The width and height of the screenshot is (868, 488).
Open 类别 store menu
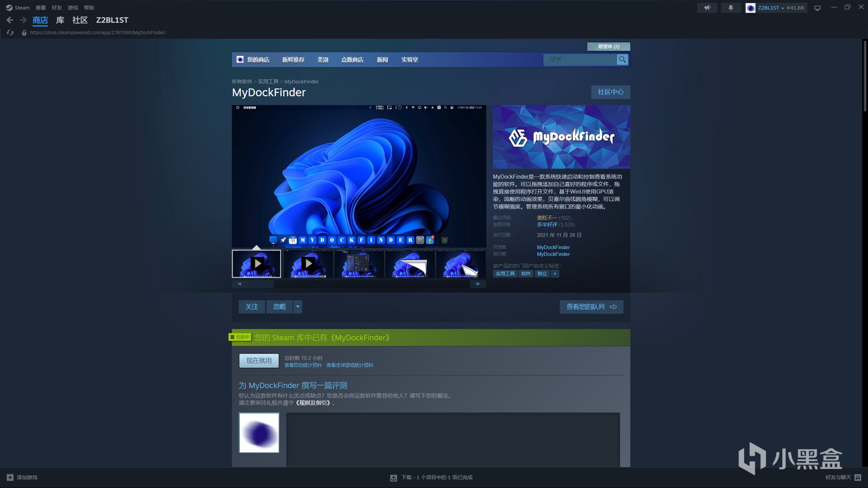tap(323, 60)
